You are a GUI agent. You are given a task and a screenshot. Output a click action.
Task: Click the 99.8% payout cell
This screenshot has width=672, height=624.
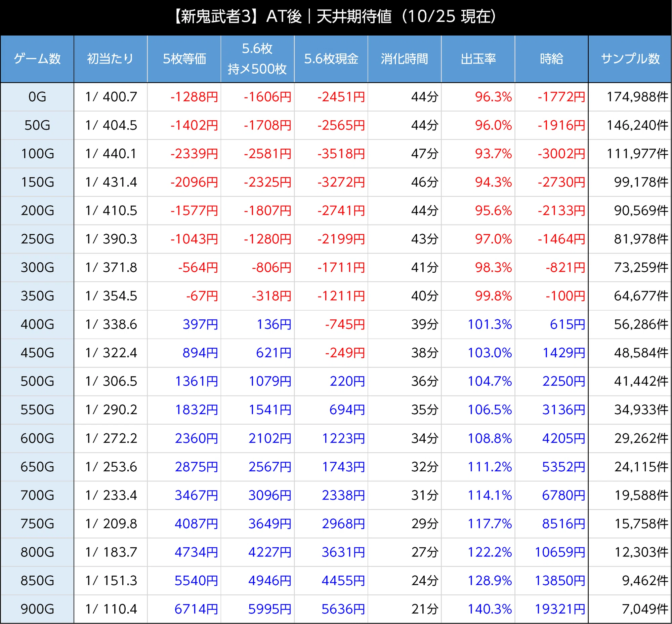coord(494,296)
